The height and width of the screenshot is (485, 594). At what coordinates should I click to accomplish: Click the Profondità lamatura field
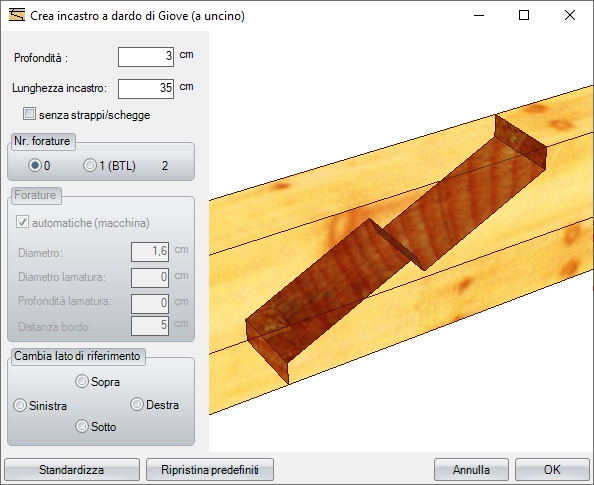pyautogui.click(x=150, y=303)
